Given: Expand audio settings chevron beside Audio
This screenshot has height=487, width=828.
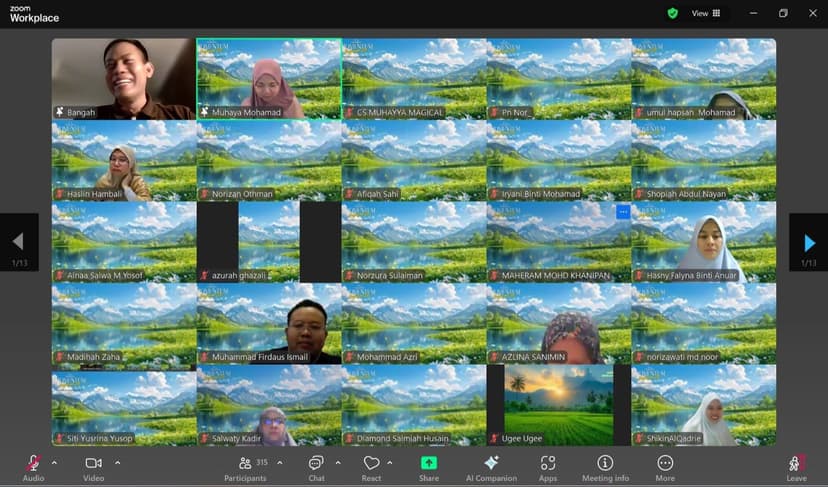Looking at the screenshot, I should (54, 463).
